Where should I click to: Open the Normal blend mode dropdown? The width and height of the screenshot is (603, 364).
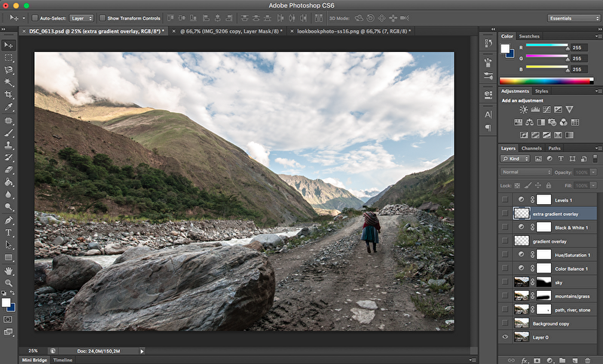(x=525, y=172)
